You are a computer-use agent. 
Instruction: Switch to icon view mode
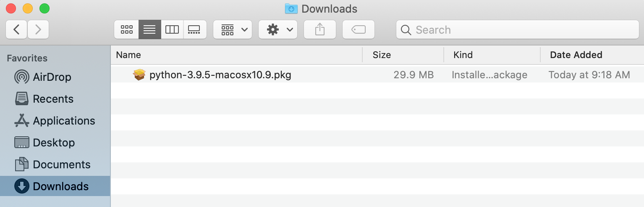[x=126, y=30]
